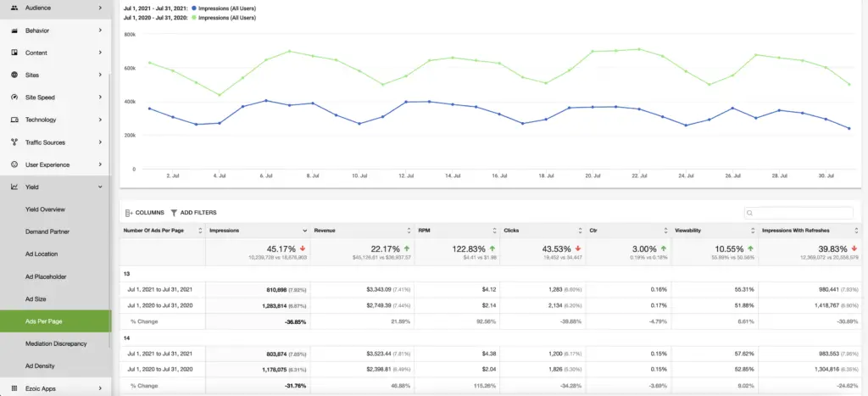Click the Sites globe icon

tap(14, 75)
